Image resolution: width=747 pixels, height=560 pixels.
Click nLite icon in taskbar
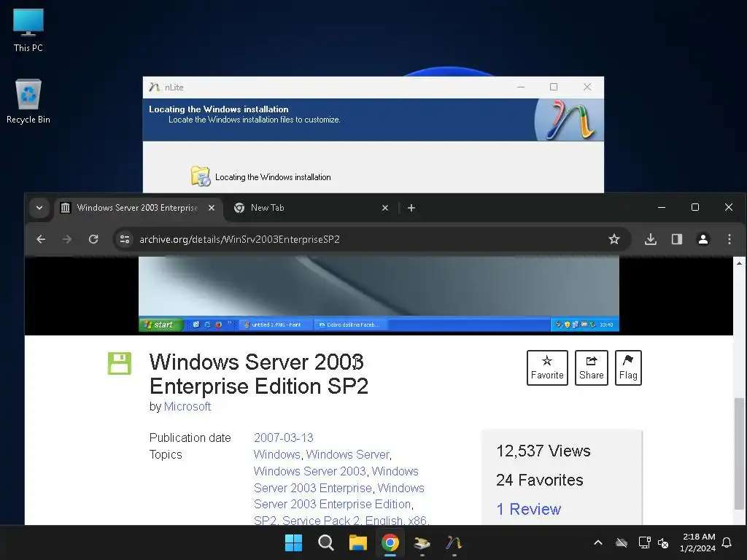(454, 542)
